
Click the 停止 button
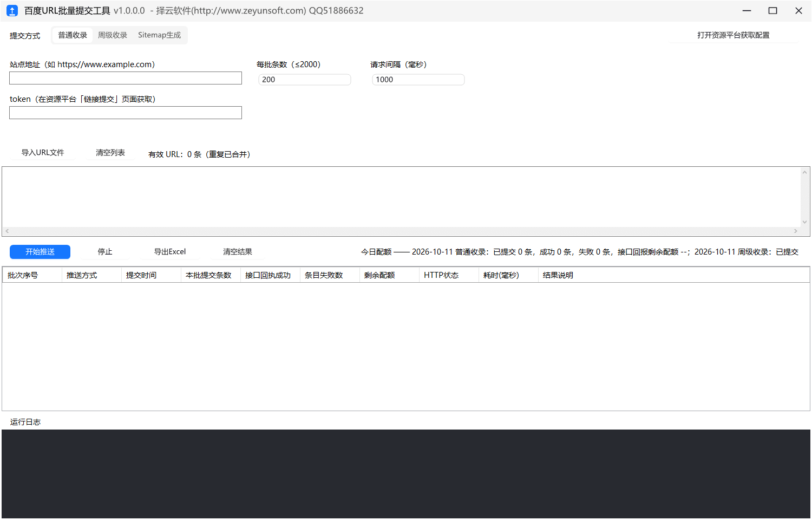point(105,252)
